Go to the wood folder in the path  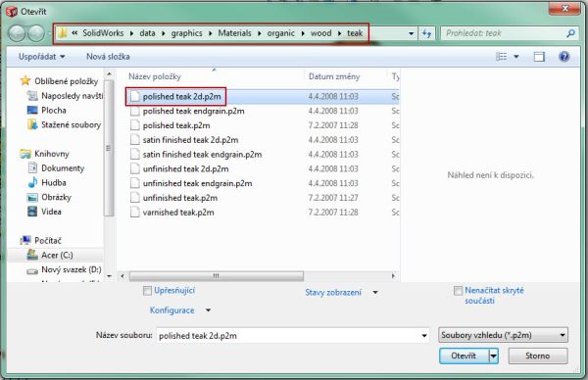[x=321, y=33]
